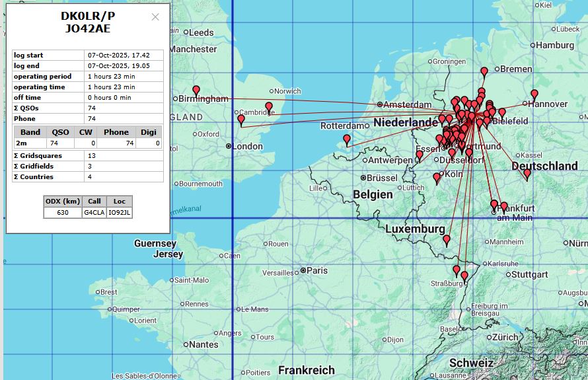588x380 pixels.
Task: Click the Brüssel city label
Action: [383, 178]
